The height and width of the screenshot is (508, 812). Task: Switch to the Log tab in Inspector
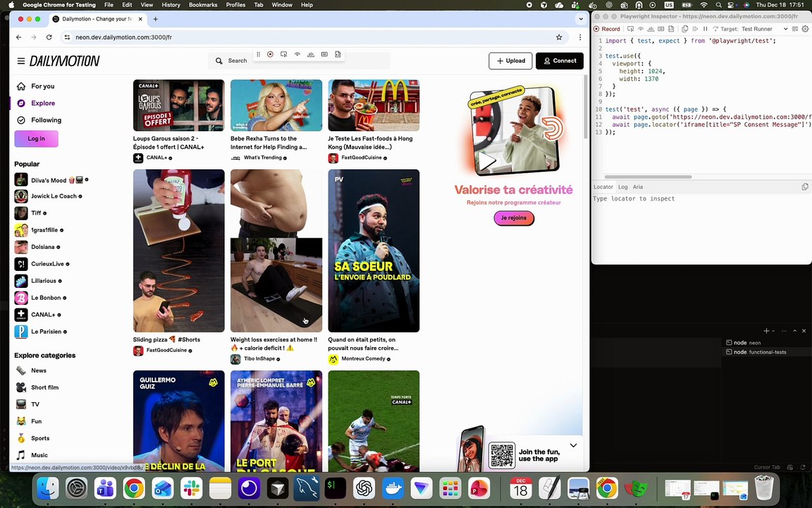coord(623,187)
